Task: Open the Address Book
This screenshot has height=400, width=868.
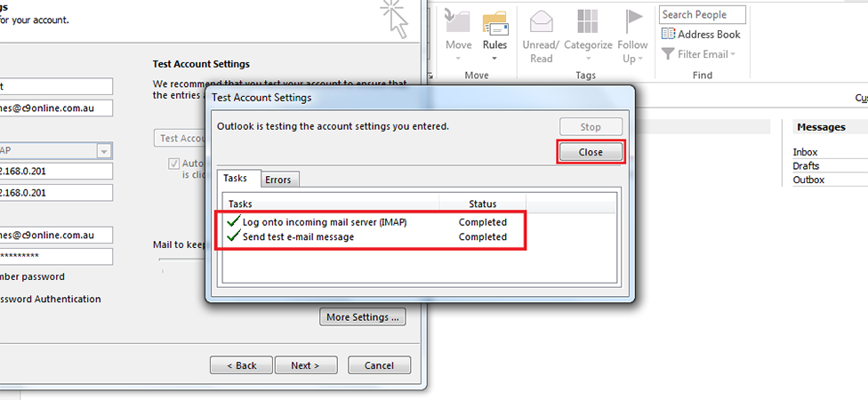Action: point(701,35)
